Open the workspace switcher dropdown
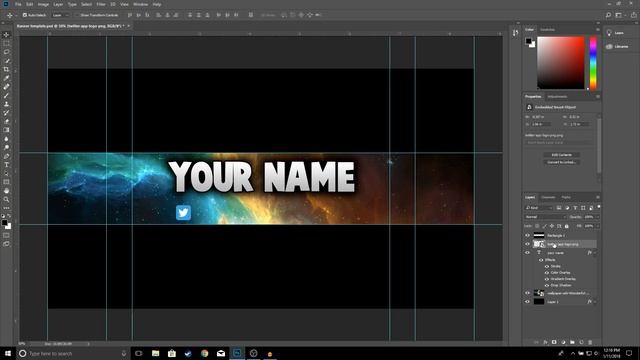The width and height of the screenshot is (640, 360). click(x=620, y=15)
